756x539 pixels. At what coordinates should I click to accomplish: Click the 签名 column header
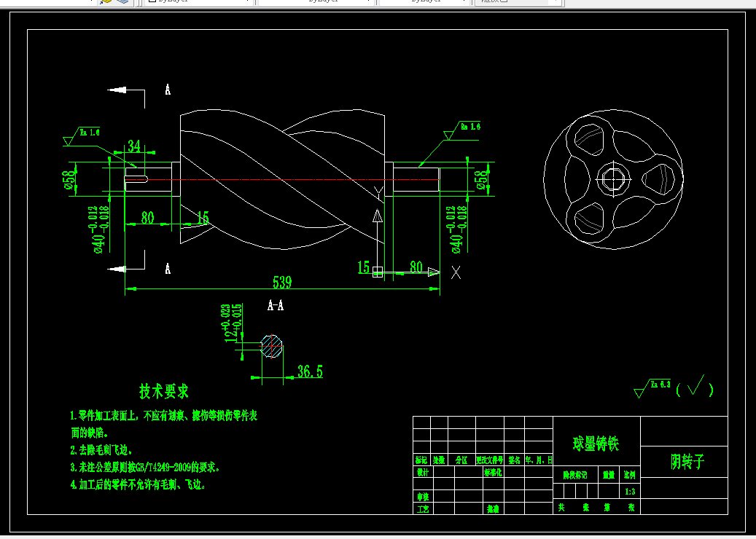515,460
